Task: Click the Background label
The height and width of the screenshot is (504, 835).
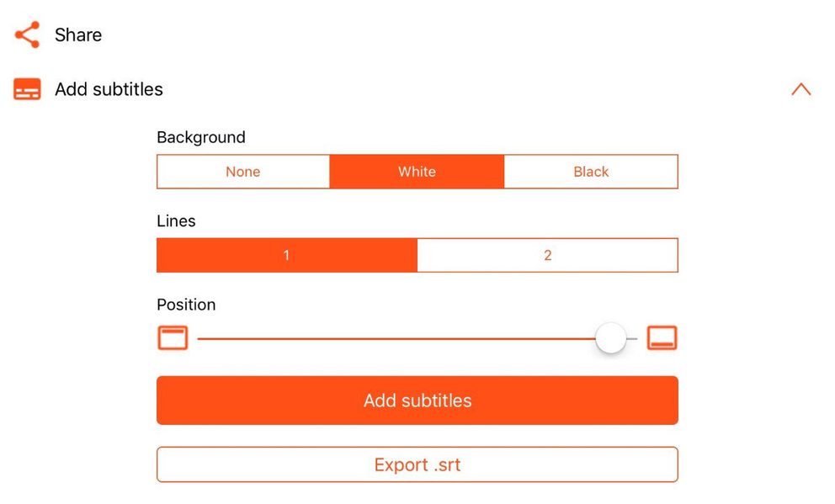Action: click(201, 137)
